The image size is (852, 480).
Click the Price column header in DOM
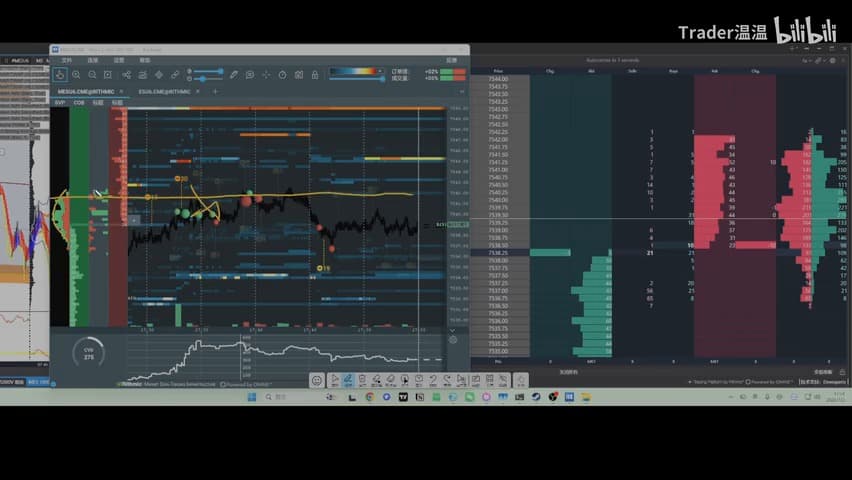coord(498,71)
